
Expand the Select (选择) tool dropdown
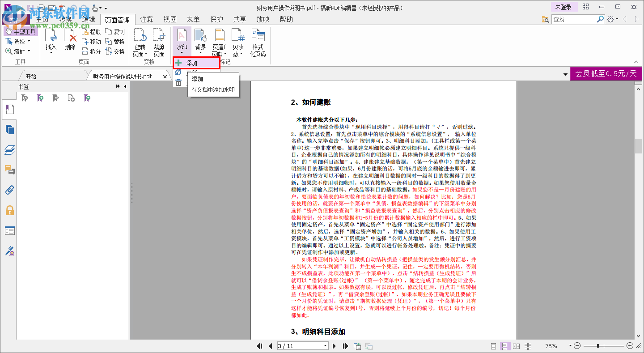click(x=29, y=42)
